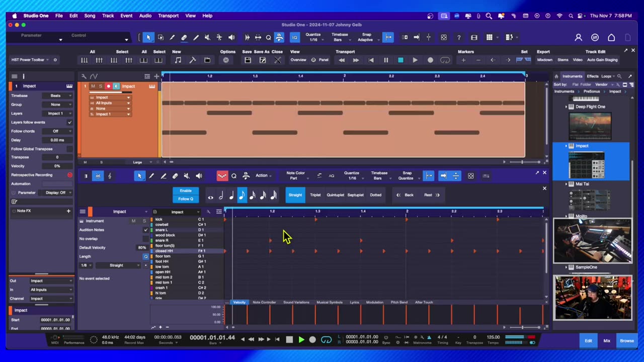Toggle Retrospective Recording indicator
The image size is (644, 362).
[69, 175]
